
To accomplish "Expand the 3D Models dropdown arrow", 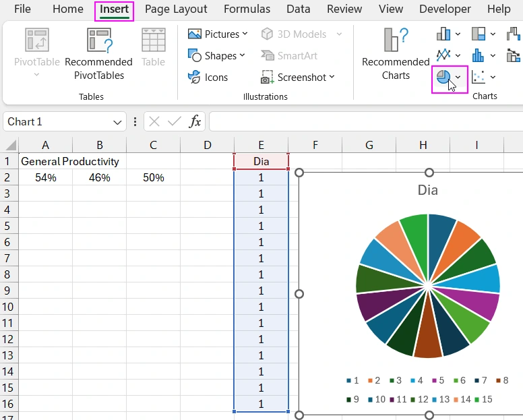I will tap(339, 34).
